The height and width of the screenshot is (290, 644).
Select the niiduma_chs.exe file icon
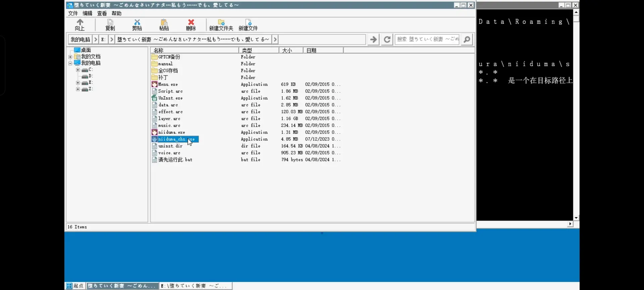154,139
